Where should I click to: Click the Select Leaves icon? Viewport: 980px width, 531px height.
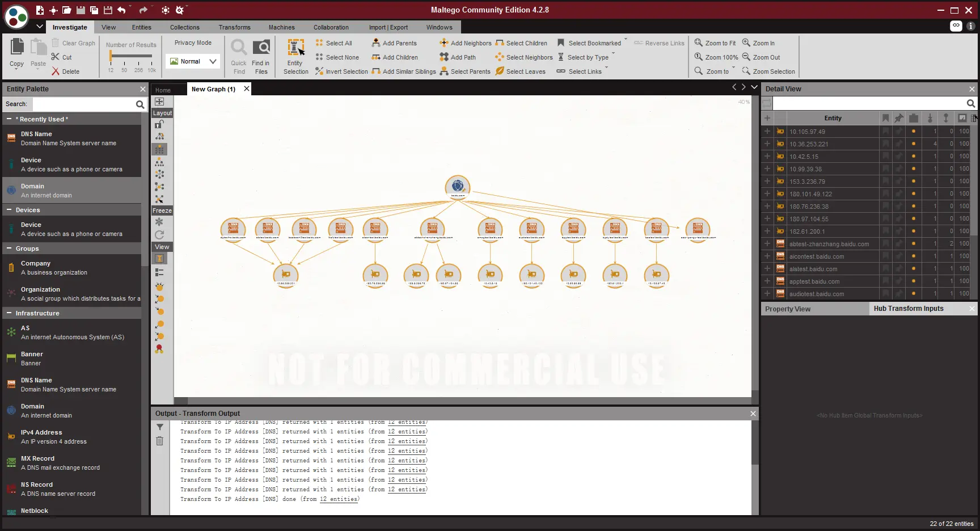coord(500,71)
